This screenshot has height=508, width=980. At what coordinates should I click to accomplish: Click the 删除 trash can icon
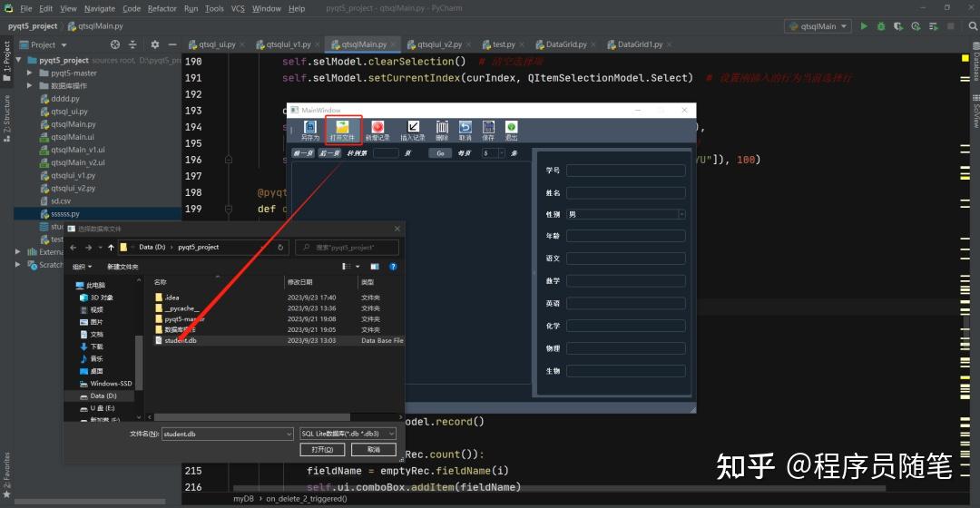pos(442,128)
